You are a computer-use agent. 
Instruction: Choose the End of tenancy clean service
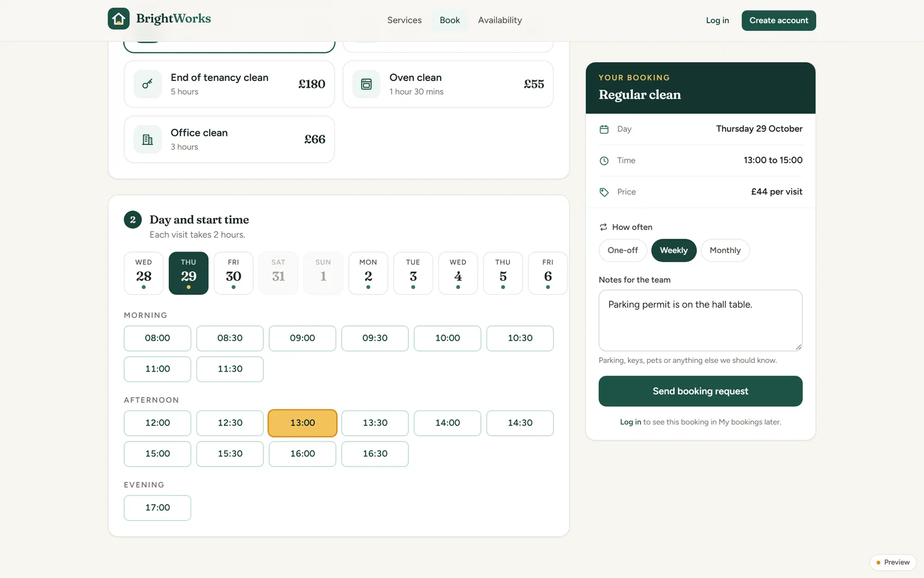[x=229, y=84]
